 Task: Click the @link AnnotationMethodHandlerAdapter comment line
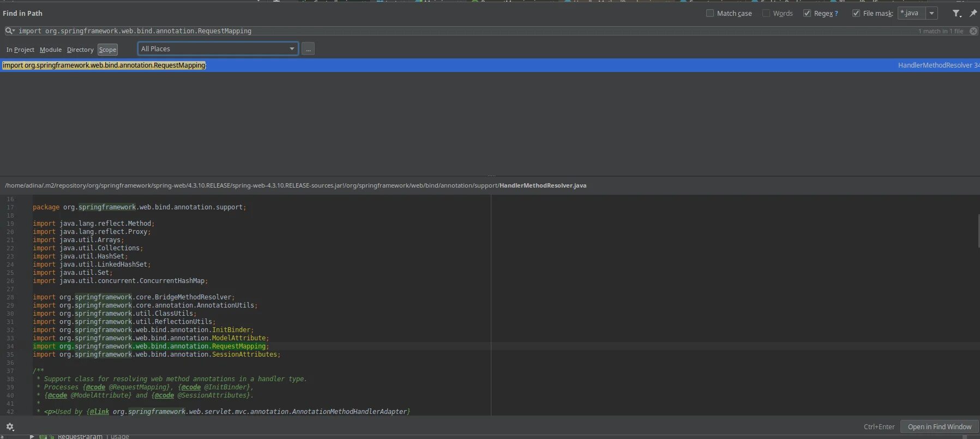[224, 412]
